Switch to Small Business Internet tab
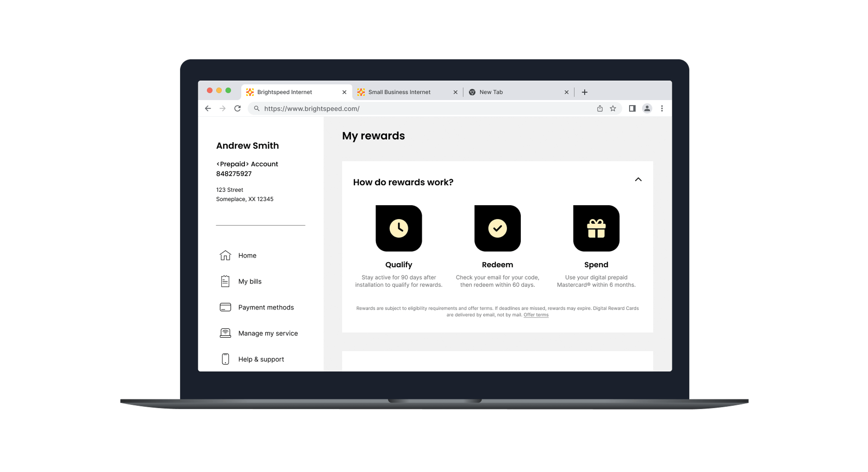868x472 pixels. (x=407, y=92)
